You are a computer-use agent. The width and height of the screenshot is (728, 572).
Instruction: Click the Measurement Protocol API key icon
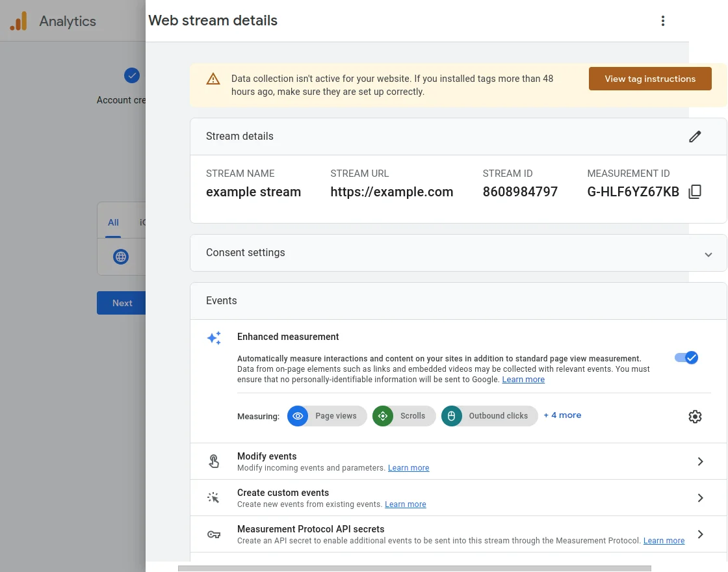(x=214, y=534)
